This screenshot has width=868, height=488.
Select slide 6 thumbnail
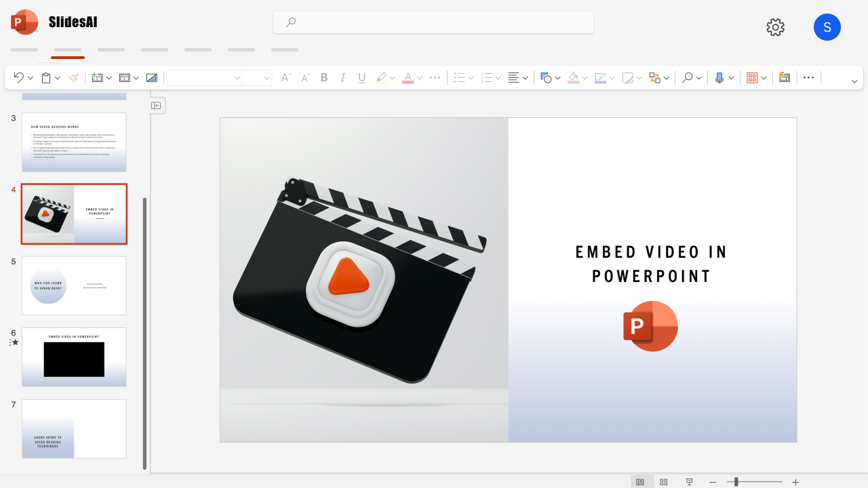click(x=74, y=357)
